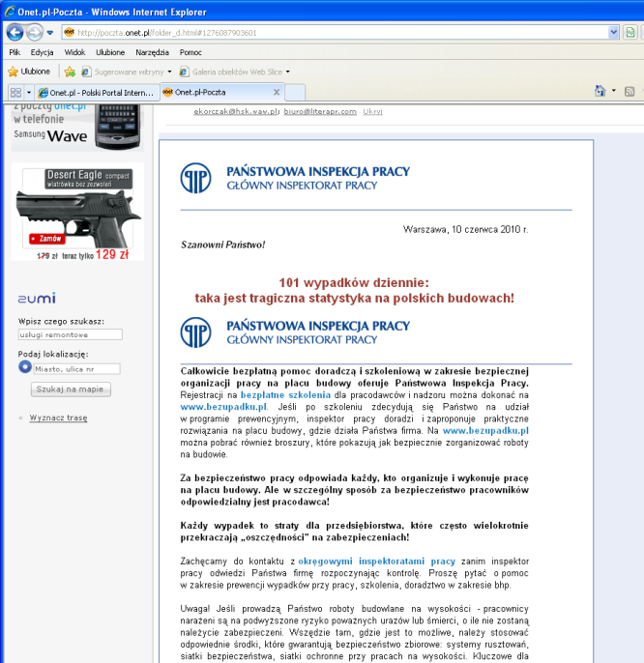
Task: Click the red Zamów button
Action: (x=47, y=239)
